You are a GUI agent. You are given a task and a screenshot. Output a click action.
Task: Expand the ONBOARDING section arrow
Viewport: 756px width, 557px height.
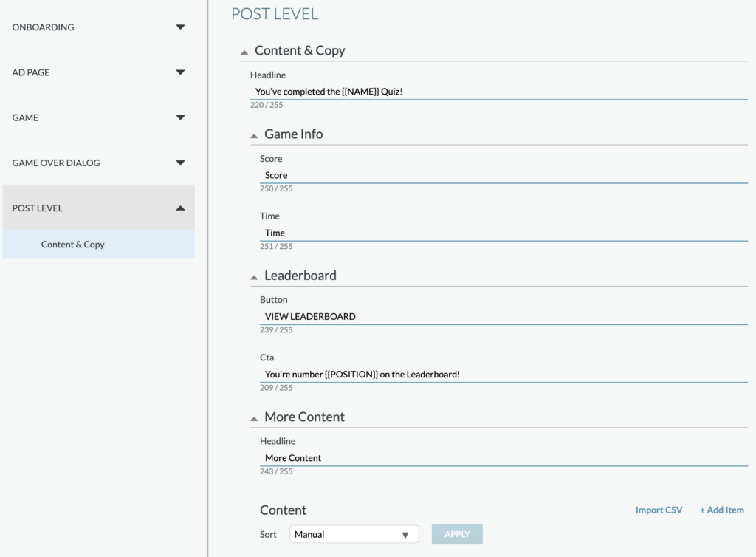click(x=180, y=27)
